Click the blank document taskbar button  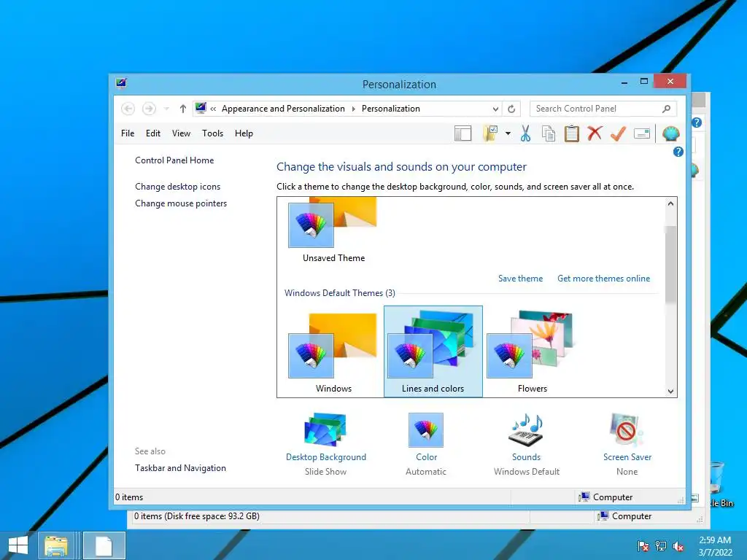[104, 545]
